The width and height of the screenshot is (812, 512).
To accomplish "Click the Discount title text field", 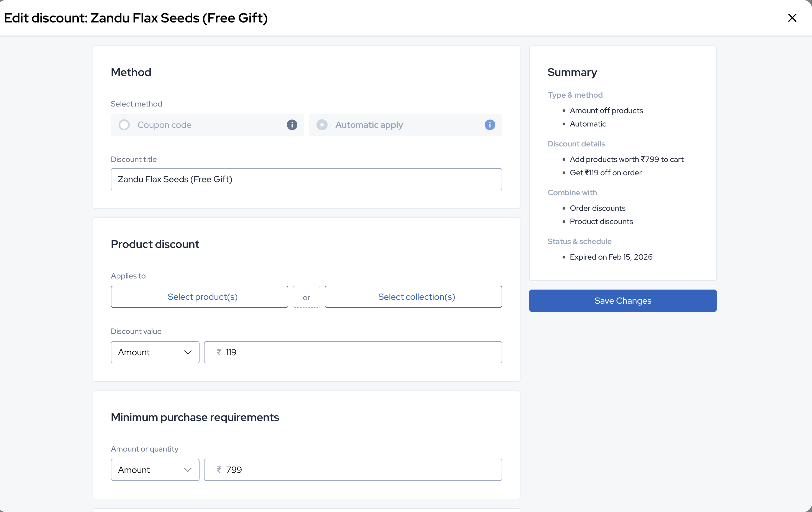I will [306, 179].
